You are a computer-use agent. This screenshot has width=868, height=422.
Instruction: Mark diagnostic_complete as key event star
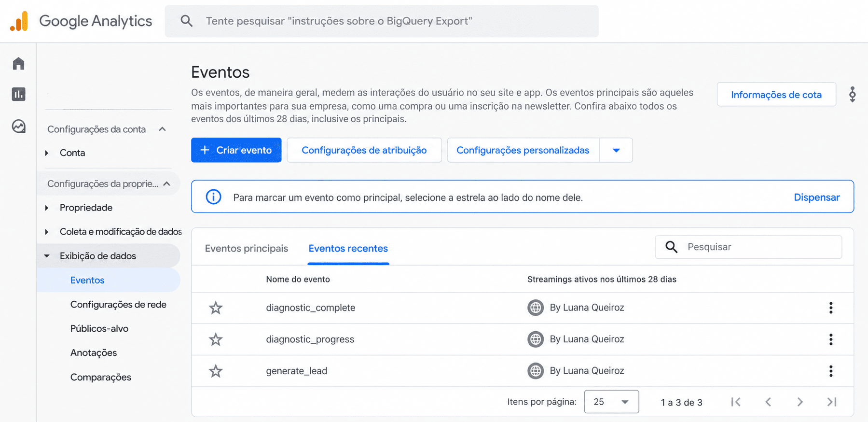click(x=216, y=308)
